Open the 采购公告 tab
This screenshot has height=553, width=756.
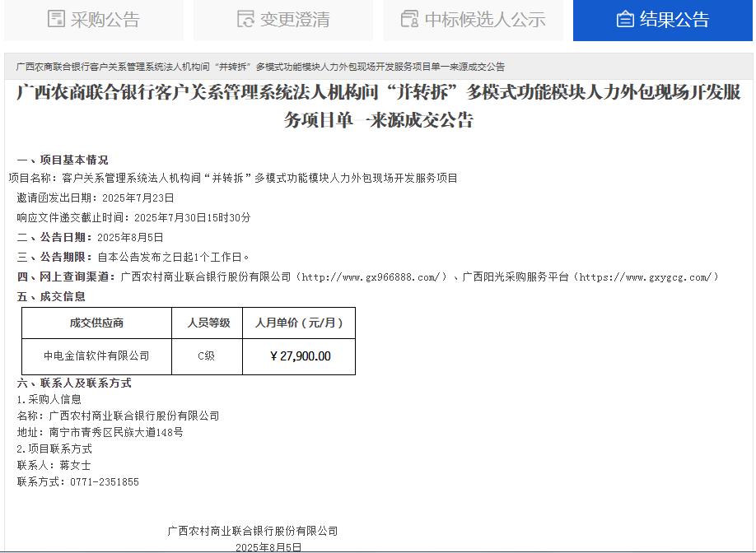pos(94,20)
